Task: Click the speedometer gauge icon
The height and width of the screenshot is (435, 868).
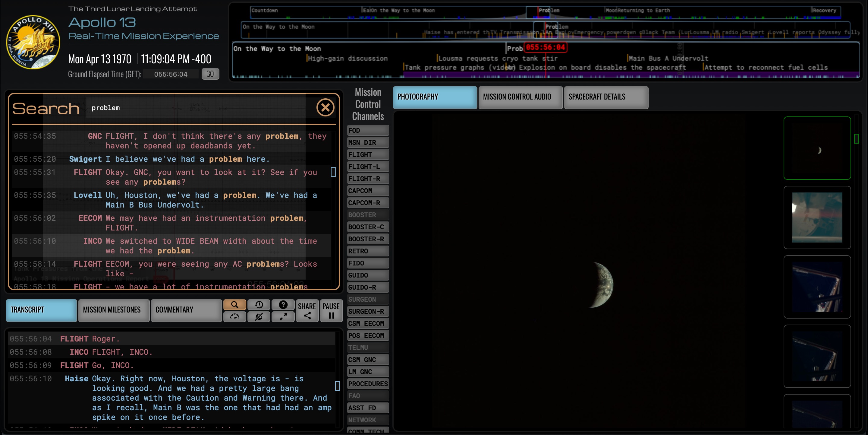Action: pos(234,316)
